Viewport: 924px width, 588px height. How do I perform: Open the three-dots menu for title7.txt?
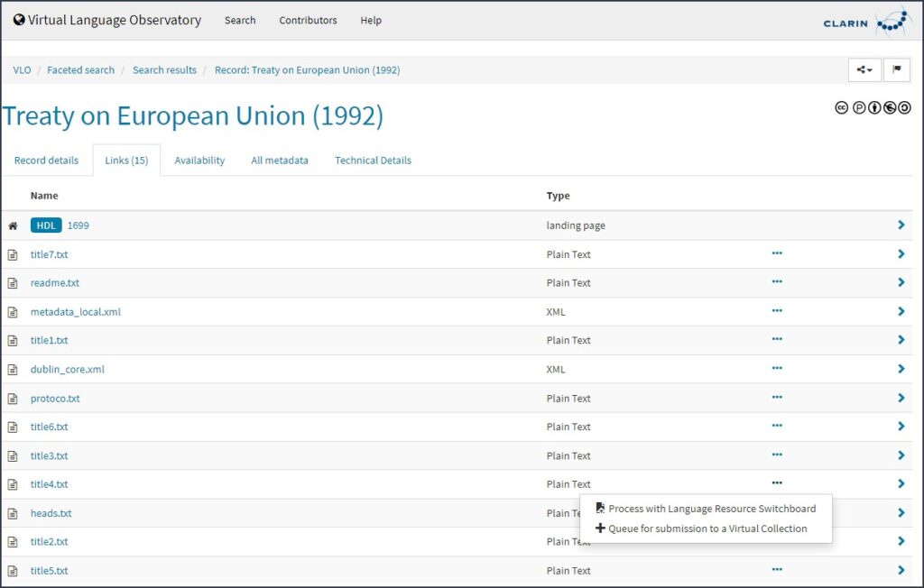(777, 253)
